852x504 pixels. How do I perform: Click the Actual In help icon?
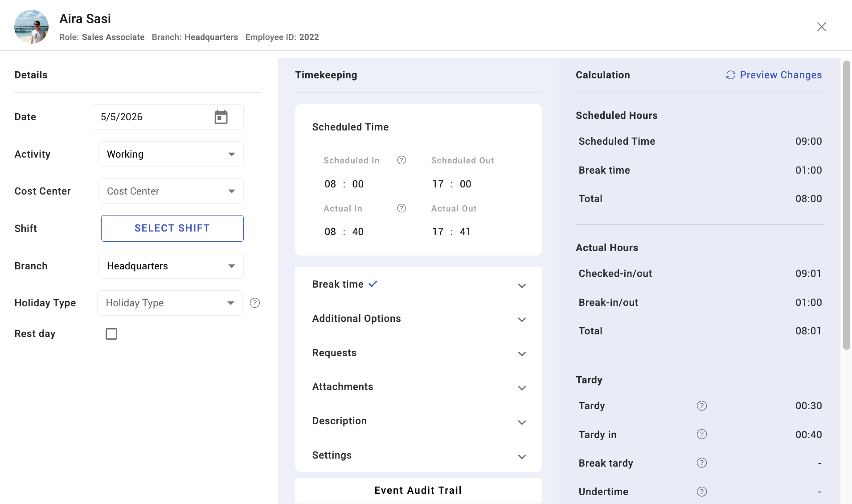pyautogui.click(x=401, y=208)
